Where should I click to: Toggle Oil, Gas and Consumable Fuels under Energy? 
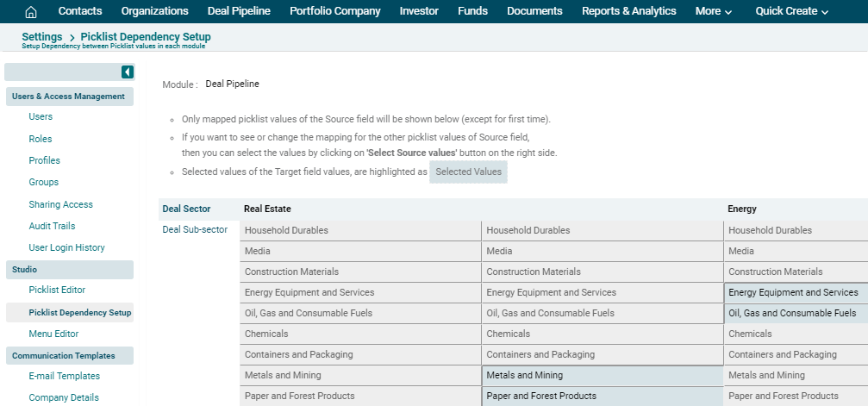[x=795, y=314]
